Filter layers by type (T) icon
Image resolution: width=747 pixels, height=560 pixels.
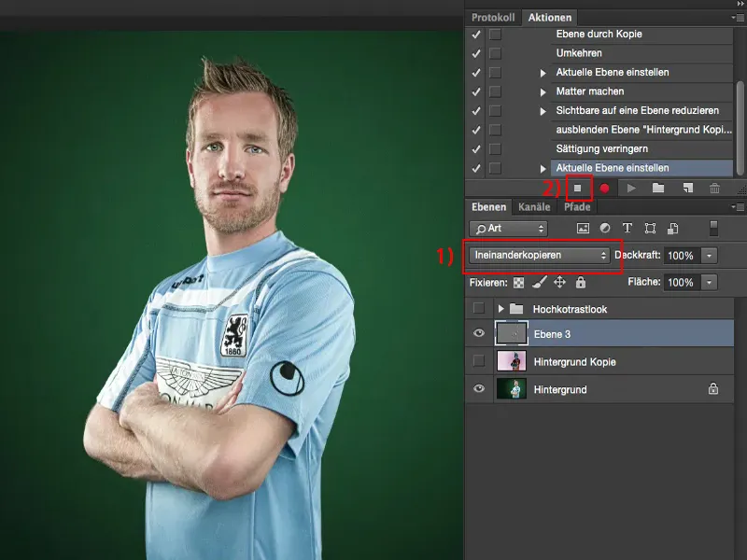627,228
